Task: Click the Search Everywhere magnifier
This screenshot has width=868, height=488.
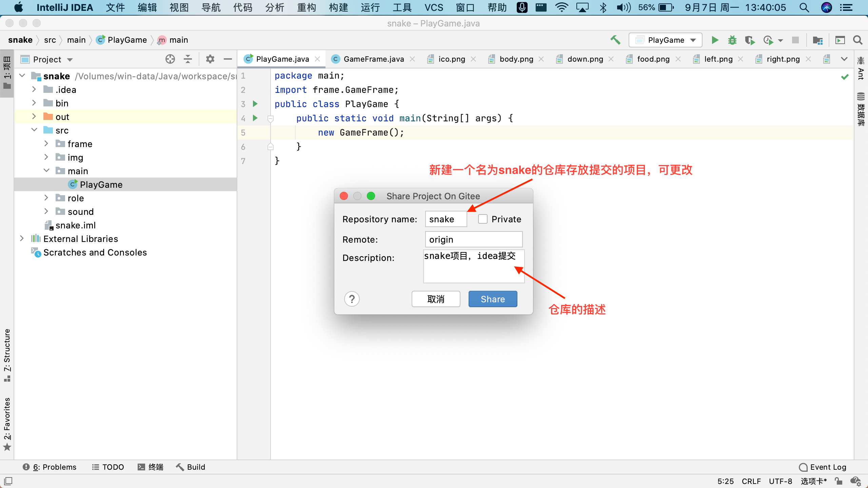Action: pyautogui.click(x=858, y=40)
